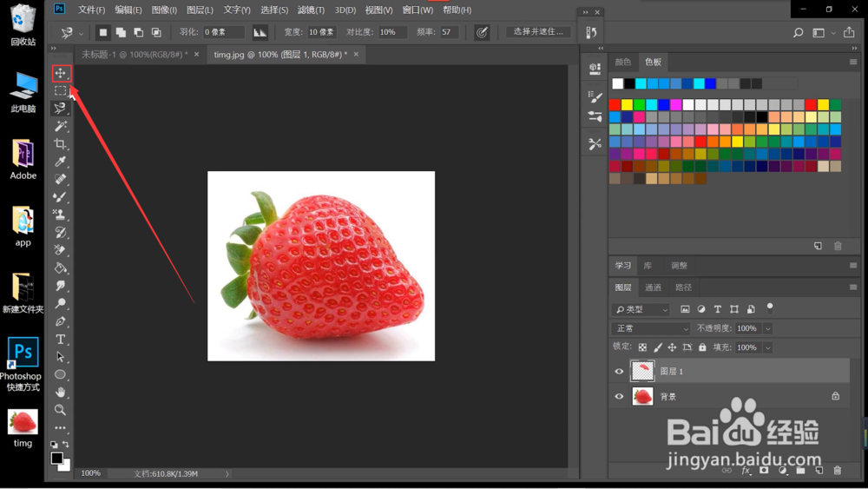
Task: Toggle tablet pressure pen width button
Action: tap(482, 33)
